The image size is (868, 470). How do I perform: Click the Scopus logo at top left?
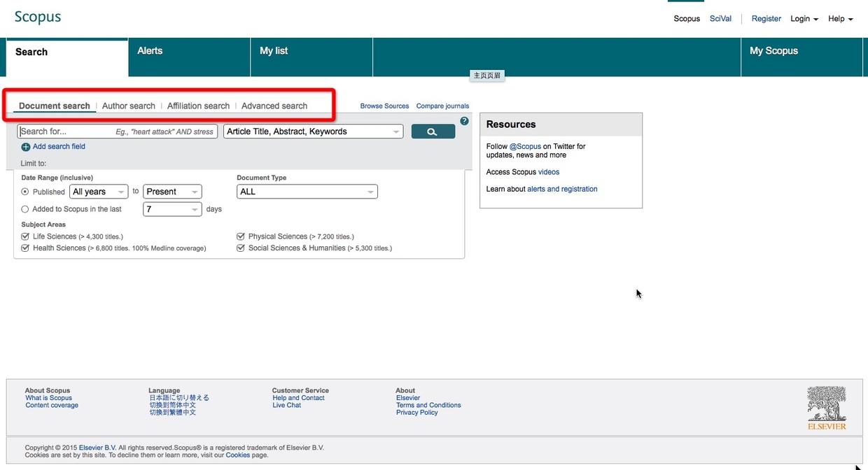tap(38, 17)
